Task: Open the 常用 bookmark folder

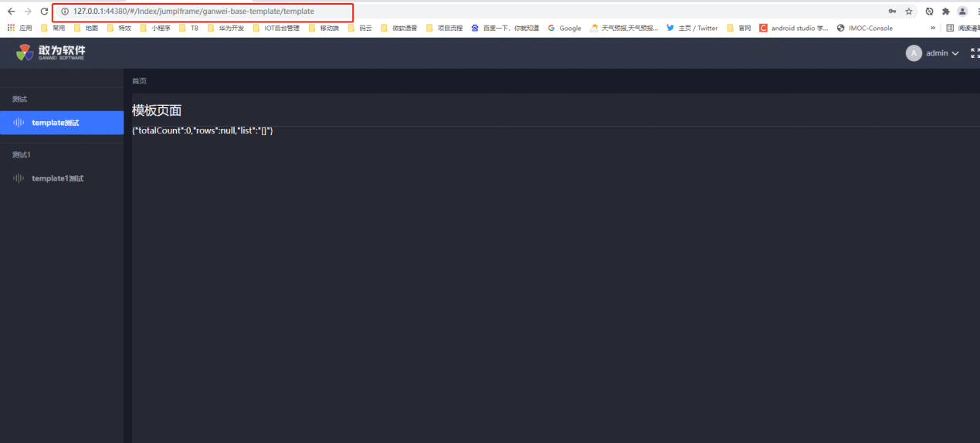Action: point(53,28)
